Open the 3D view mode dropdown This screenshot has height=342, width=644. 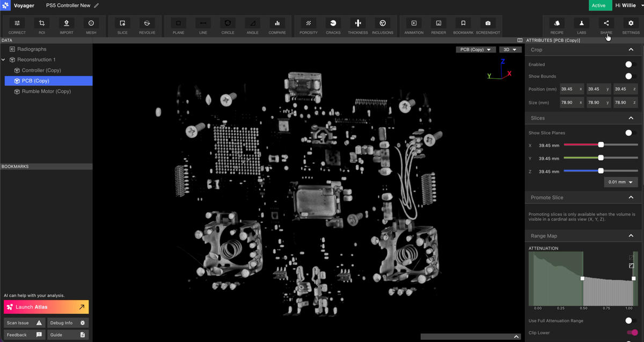(x=510, y=50)
